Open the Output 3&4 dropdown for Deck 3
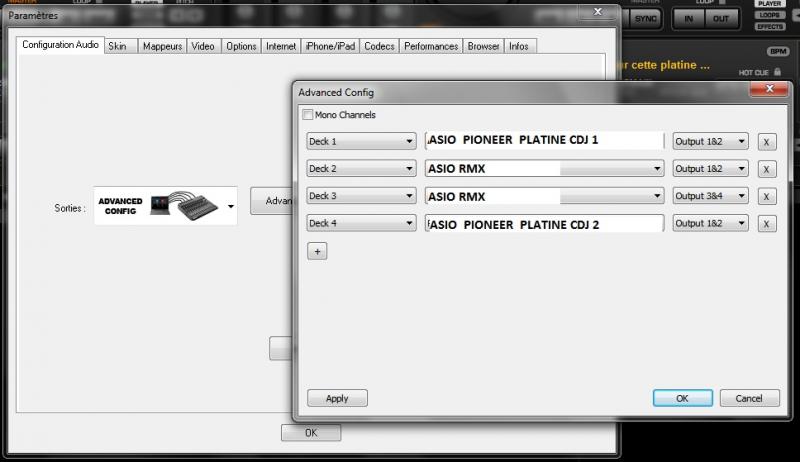This screenshot has width=800, height=462. pos(710,196)
